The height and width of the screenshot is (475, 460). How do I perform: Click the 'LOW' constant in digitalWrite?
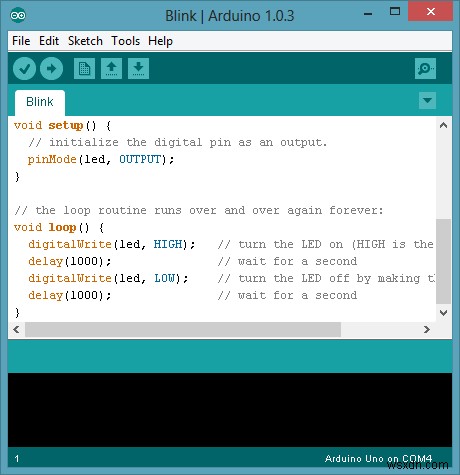click(x=165, y=278)
